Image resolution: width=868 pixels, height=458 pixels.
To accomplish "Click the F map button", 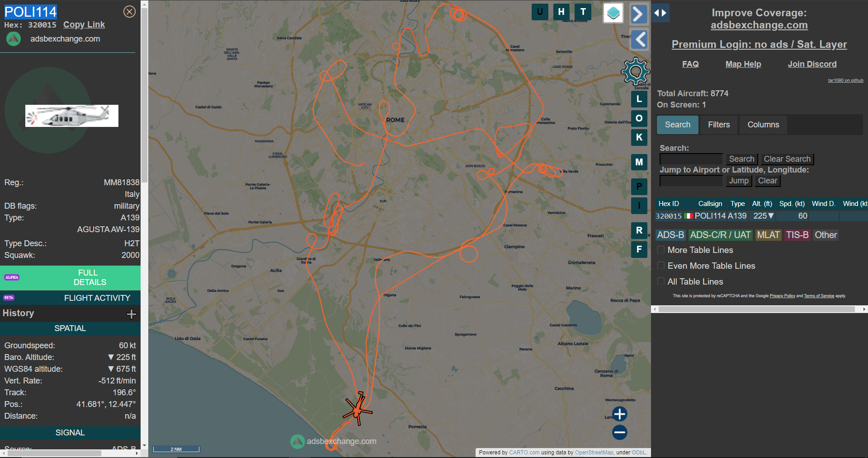I will coord(639,249).
